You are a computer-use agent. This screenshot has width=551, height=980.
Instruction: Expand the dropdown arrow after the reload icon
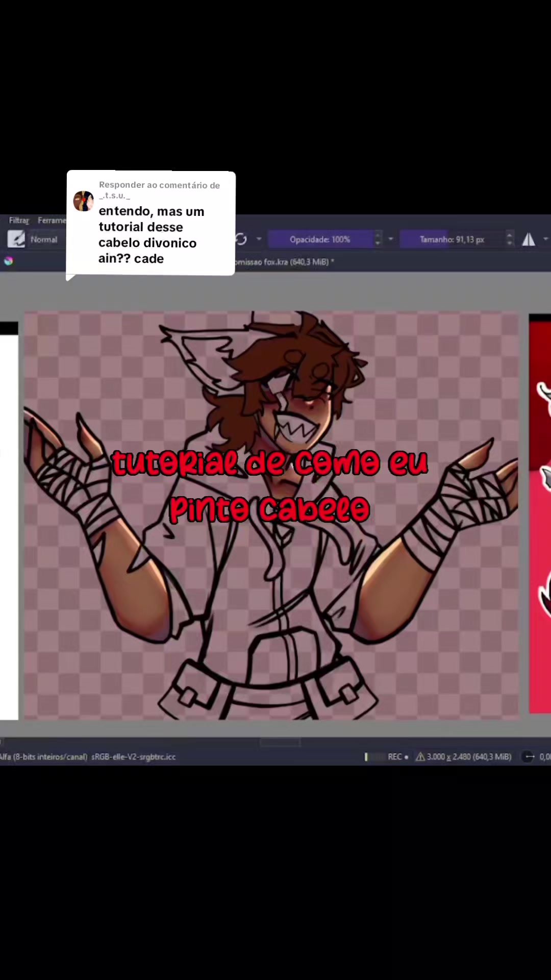pyautogui.click(x=259, y=239)
